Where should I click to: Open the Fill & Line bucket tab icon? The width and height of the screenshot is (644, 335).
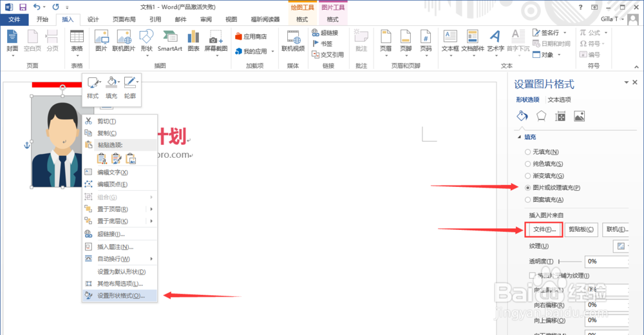(x=522, y=117)
